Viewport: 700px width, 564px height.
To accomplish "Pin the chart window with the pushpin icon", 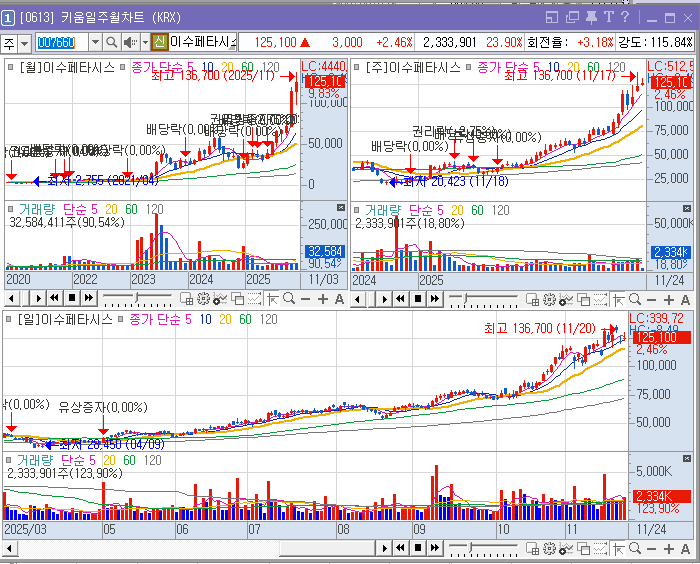I will 591,17.
